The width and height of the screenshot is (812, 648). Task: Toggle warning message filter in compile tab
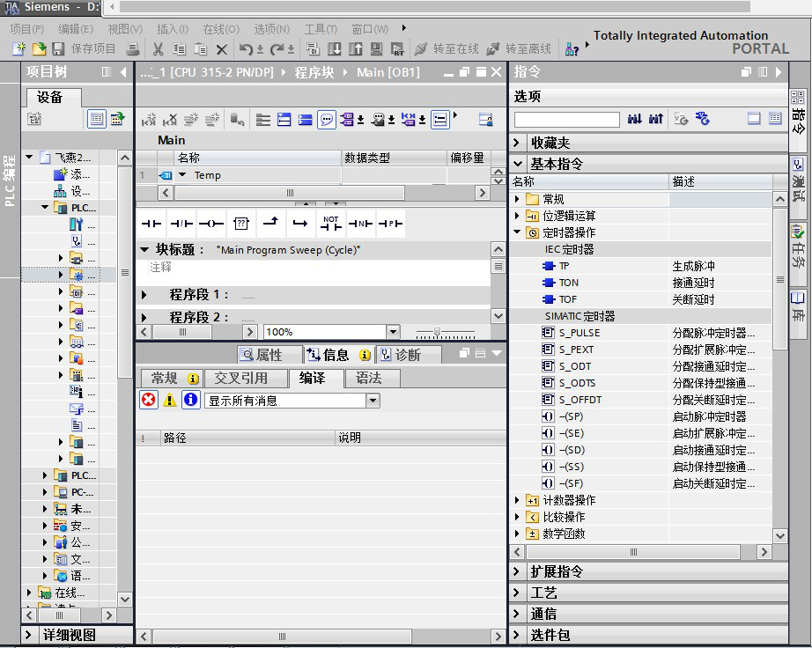(170, 401)
